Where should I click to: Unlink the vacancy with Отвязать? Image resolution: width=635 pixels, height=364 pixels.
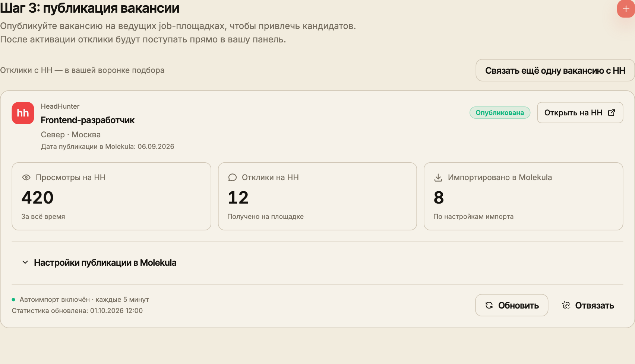pos(588,305)
